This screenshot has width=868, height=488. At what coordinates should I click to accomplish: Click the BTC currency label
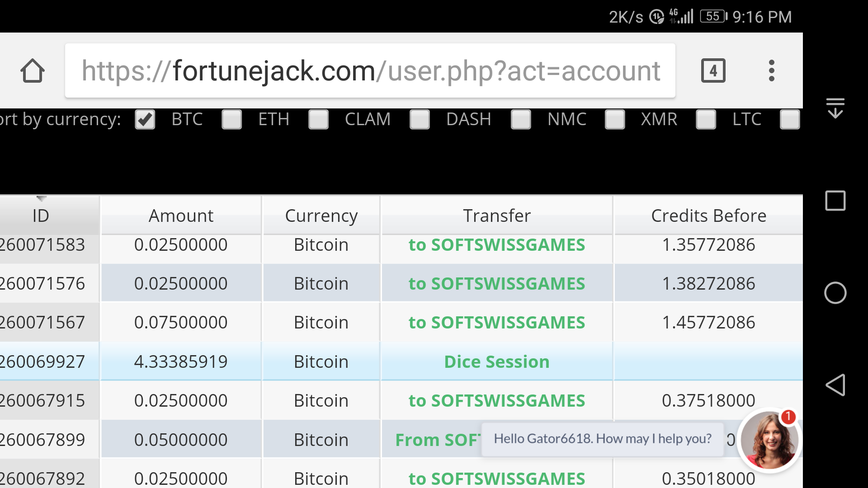click(187, 119)
